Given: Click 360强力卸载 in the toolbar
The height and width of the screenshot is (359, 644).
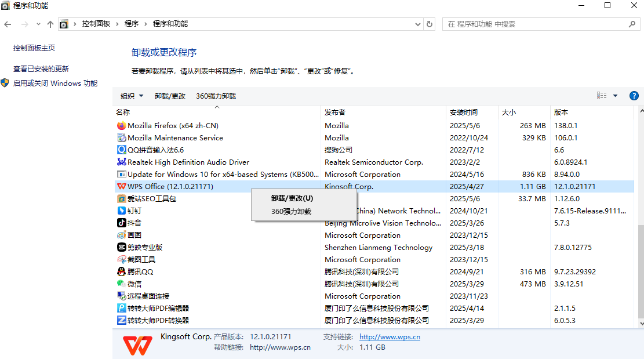Looking at the screenshot, I should [216, 96].
